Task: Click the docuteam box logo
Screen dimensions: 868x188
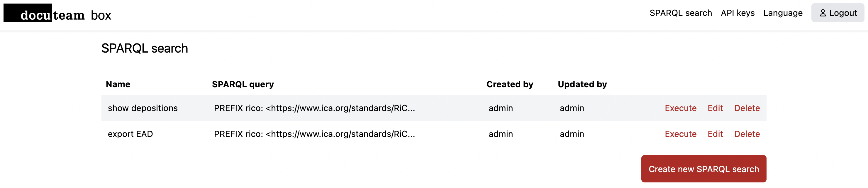Action: click(57, 14)
